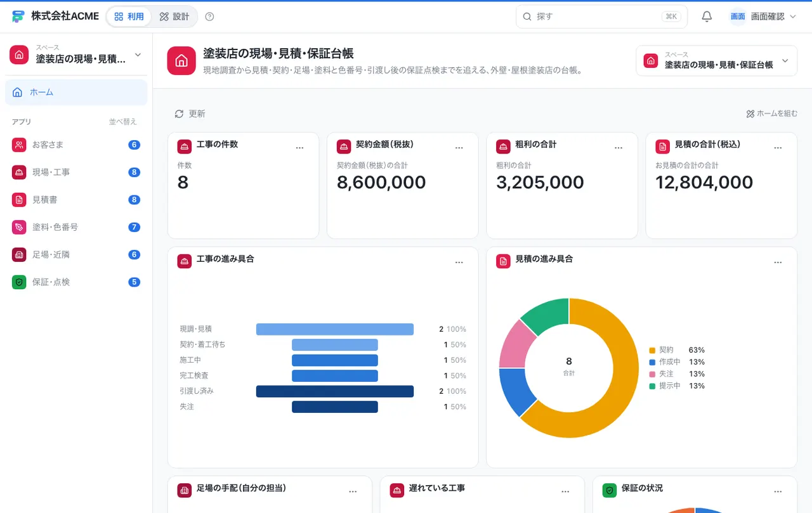This screenshot has height=513, width=812.
Task: Open the help question mark icon
Action: pos(210,16)
